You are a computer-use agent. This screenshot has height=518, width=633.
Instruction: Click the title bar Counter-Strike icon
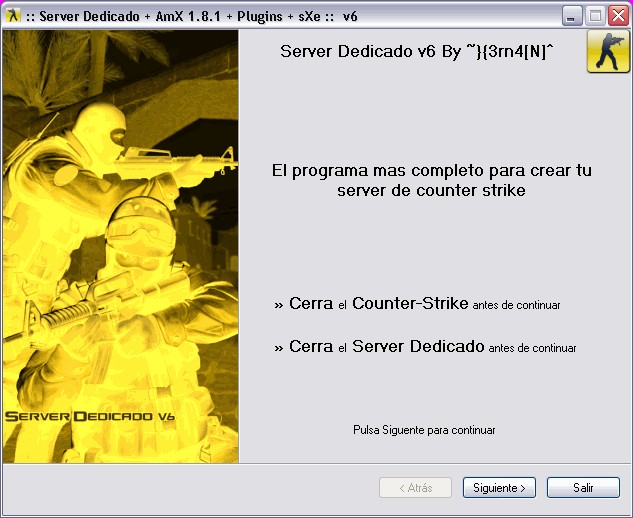point(13,16)
